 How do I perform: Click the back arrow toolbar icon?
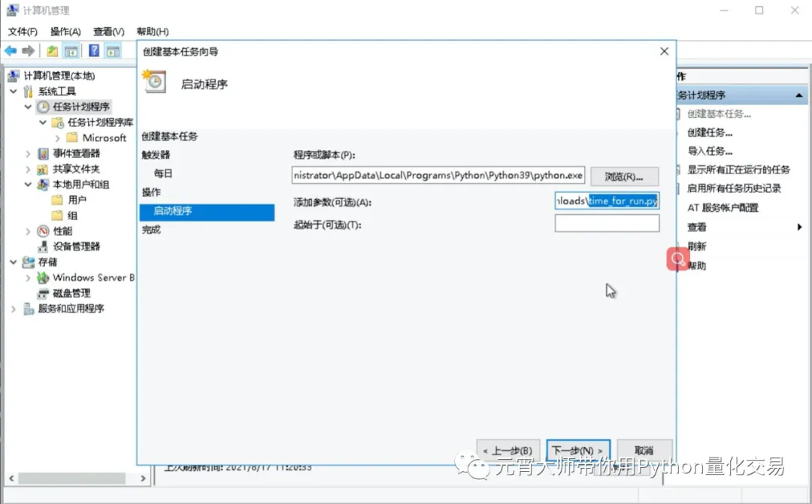click(11, 51)
